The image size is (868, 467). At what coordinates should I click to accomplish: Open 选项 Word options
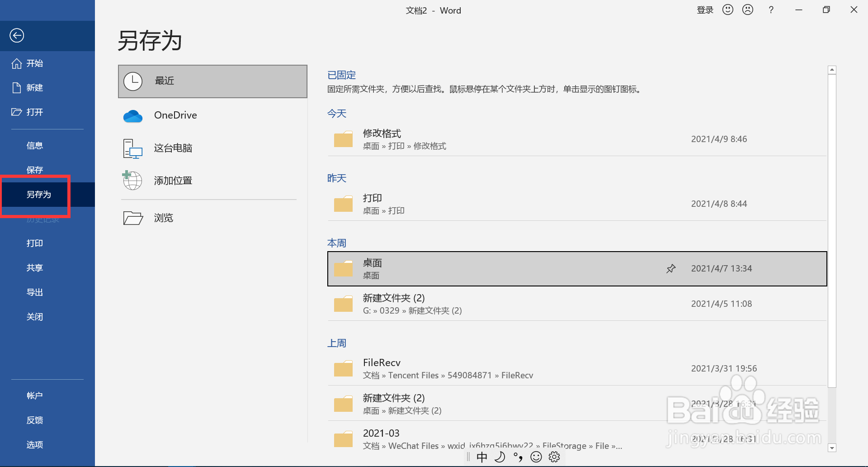(x=47, y=445)
